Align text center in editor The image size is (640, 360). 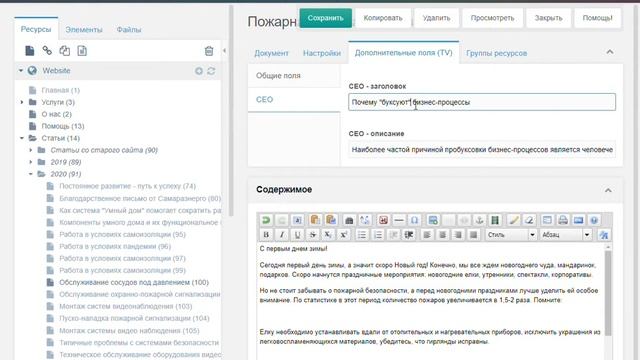[442, 235]
